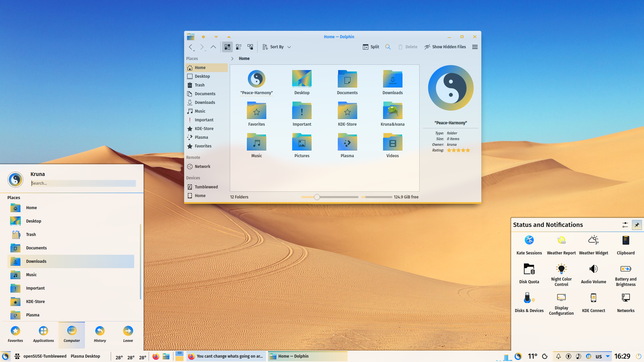Open KDE Connect in system tray popup
The height and width of the screenshot is (362, 644).
pos(594,303)
